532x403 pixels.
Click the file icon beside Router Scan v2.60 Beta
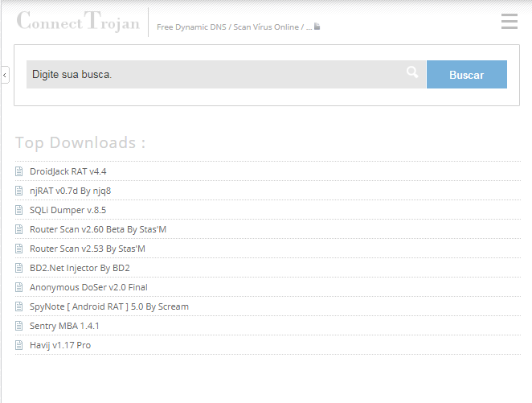point(19,229)
